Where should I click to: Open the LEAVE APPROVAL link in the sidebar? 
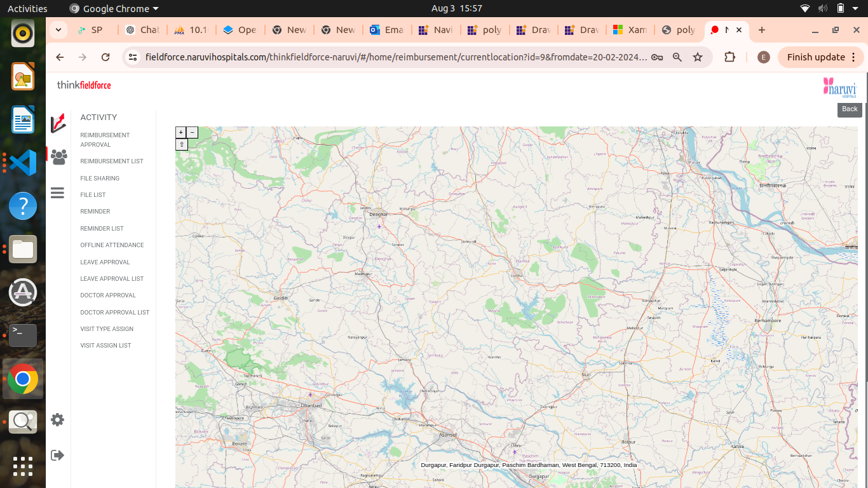tap(105, 262)
